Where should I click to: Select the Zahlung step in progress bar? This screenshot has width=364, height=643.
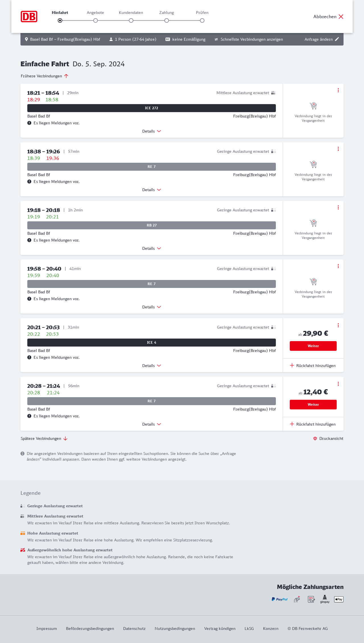point(167,20)
